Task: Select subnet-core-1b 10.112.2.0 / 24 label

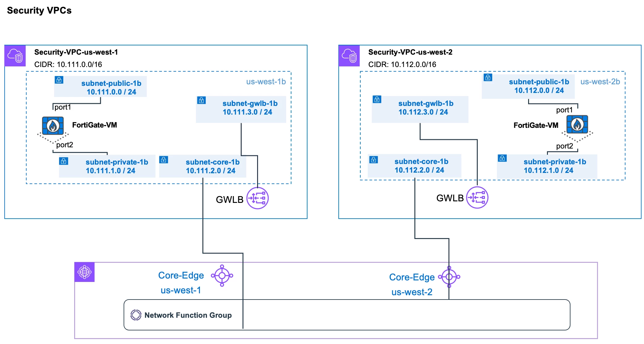Action: (x=422, y=166)
